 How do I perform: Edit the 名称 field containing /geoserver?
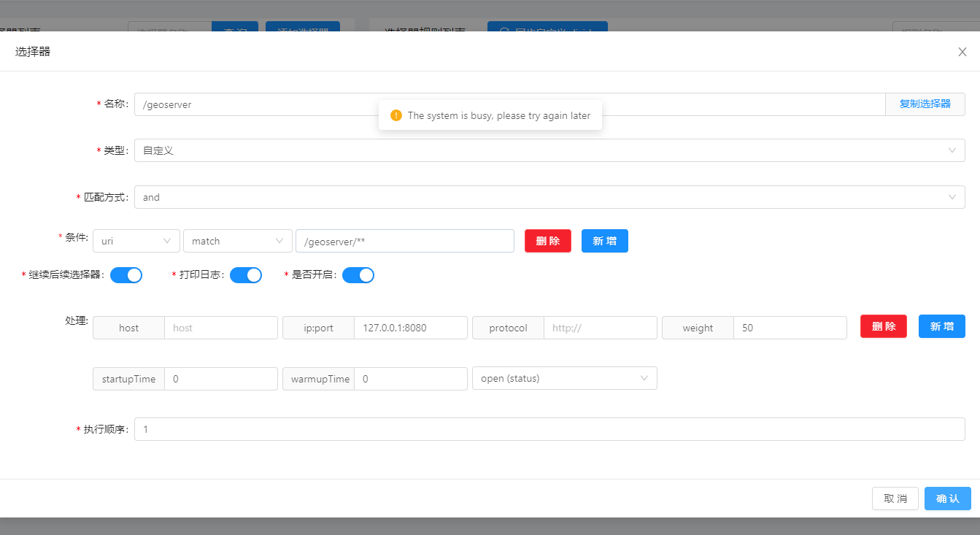pyautogui.click(x=509, y=104)
